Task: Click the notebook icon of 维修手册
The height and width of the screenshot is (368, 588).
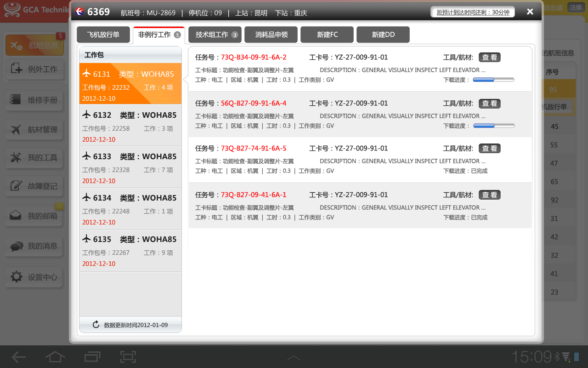Action: [x=16, y=100]
